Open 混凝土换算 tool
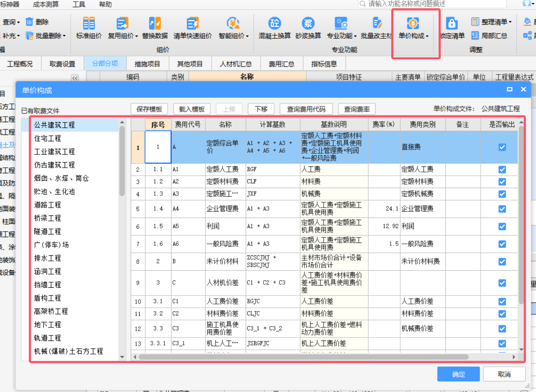The image size is (536, 392). click(275, 23)
